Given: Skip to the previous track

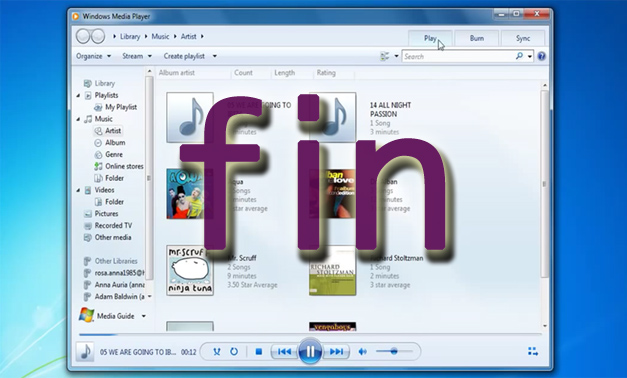Looking at the screenshot, I should coord(284,352).
